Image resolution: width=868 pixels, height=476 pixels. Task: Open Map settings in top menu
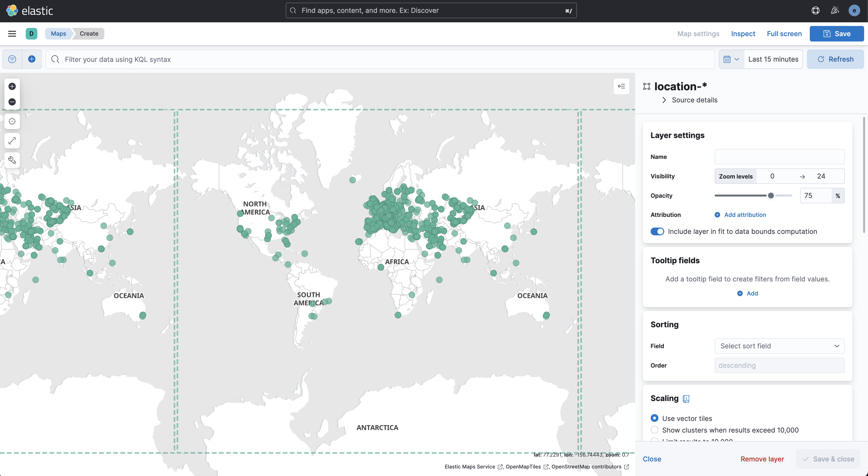pos(698,34)
